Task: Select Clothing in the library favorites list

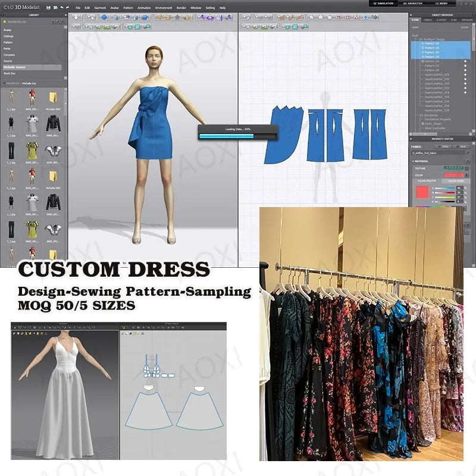Action: [8, 36]
